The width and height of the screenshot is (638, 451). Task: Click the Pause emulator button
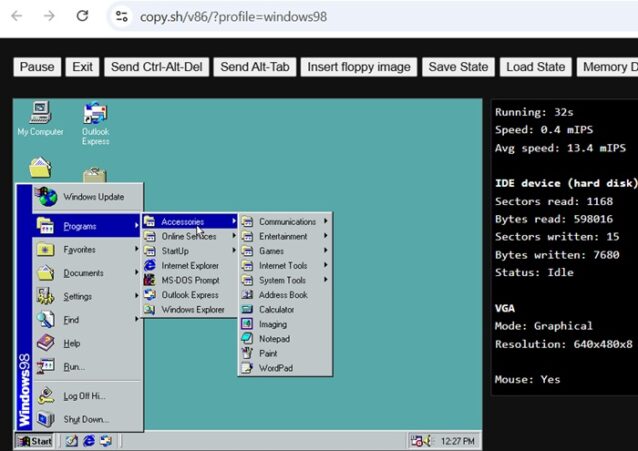(x=37, y=67)
